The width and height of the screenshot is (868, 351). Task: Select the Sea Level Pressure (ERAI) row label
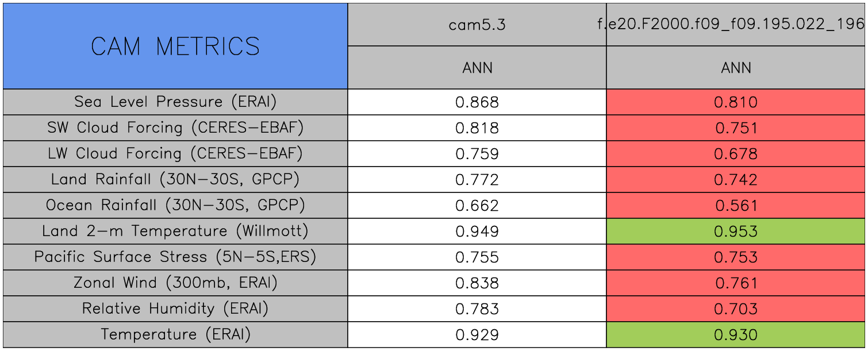tap(175, 102)
